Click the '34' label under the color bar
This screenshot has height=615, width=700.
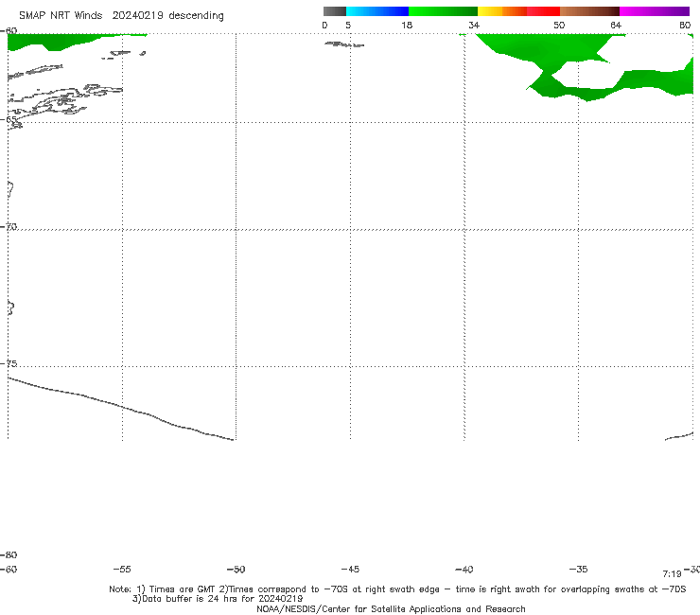tap(474, 26)
